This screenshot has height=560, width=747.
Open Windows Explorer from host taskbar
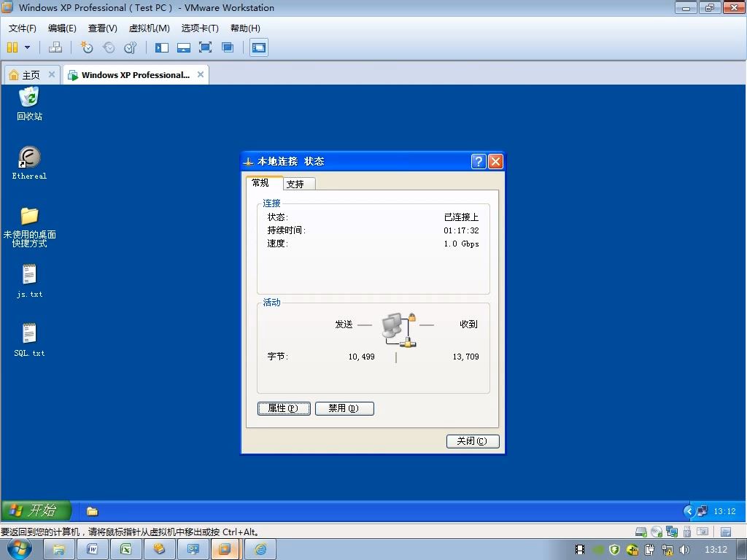(58, 550)
